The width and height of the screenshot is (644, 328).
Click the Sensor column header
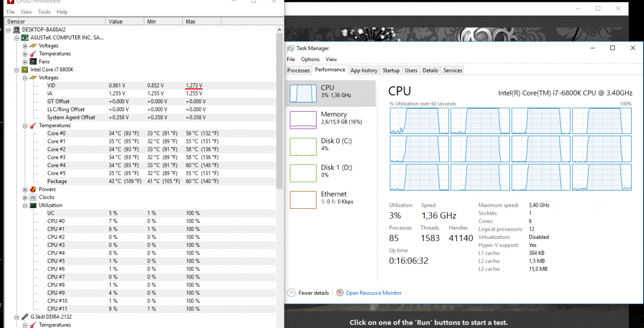pos(56,21)
